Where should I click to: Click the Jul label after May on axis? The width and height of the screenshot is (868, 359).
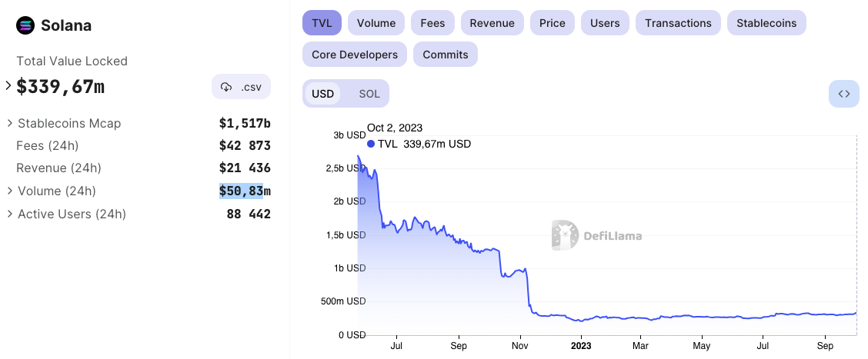pos(763,346)
